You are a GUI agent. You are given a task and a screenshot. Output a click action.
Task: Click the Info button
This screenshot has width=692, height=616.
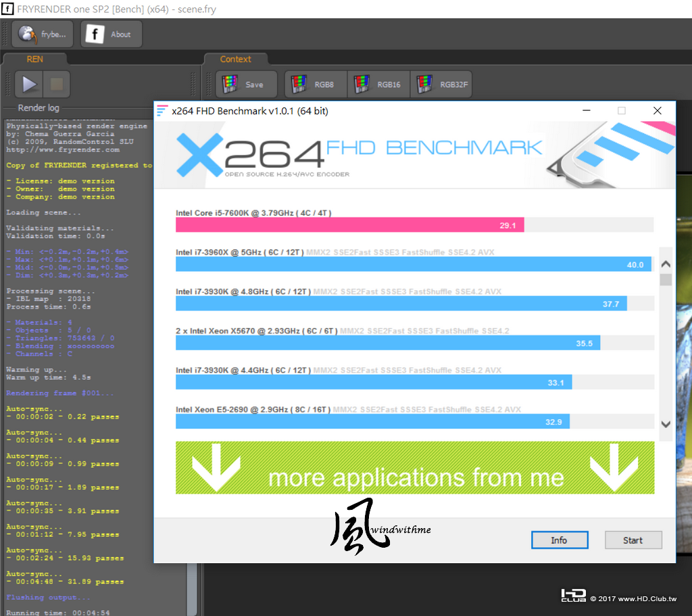[559, 540]
